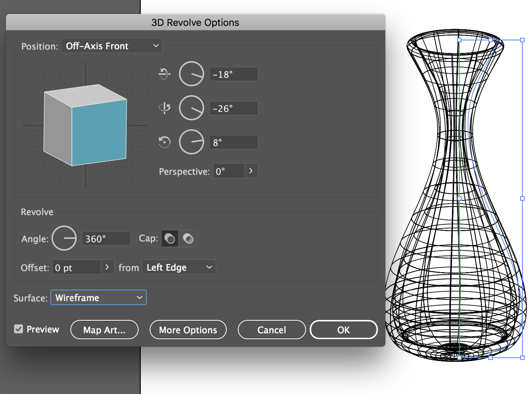Image resolution: width=532 pixels, height=394 pixels.
Task: Click the 3D rotation cube preview
Action: point(86,125)
